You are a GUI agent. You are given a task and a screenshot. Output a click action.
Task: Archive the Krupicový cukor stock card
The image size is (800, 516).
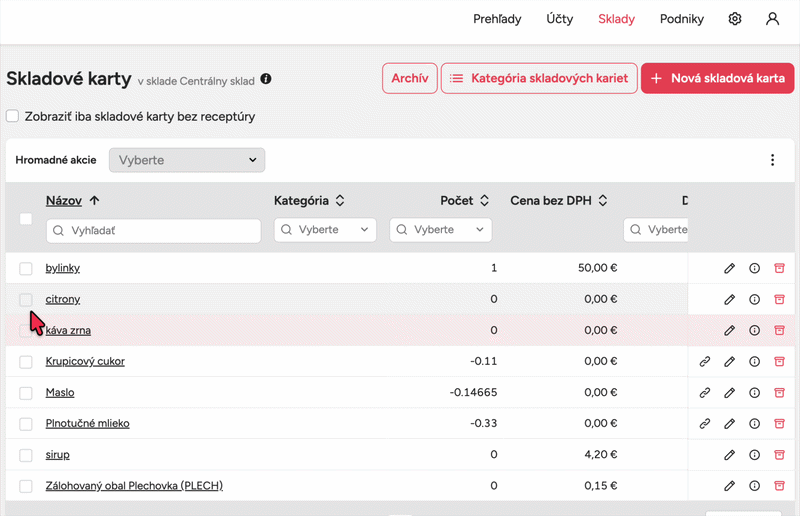[x=779, y=362]
